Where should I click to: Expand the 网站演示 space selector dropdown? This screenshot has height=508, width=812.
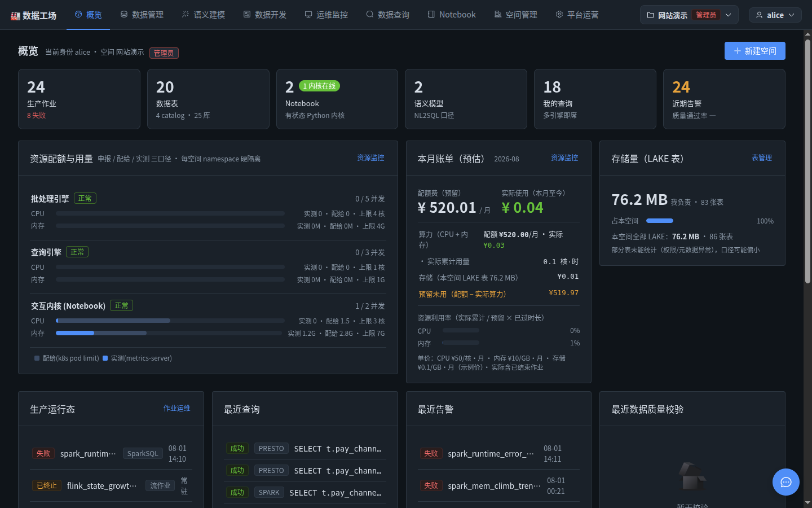pyautogui.click(x=689, y=15)
